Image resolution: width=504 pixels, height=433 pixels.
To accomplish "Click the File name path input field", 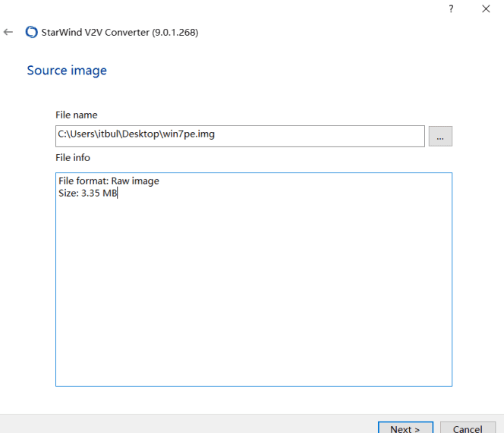I will click(240, 136).
